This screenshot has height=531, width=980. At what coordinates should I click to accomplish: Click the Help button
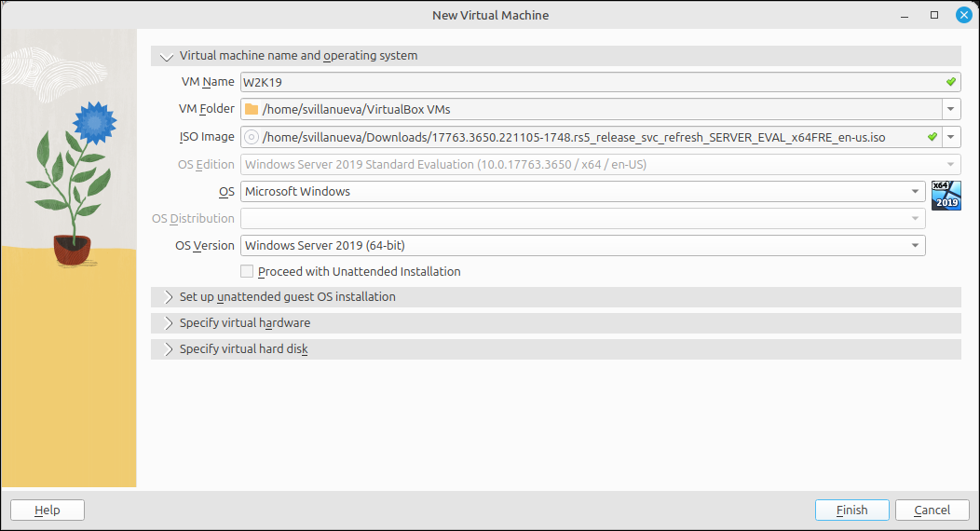pos(48,510)
